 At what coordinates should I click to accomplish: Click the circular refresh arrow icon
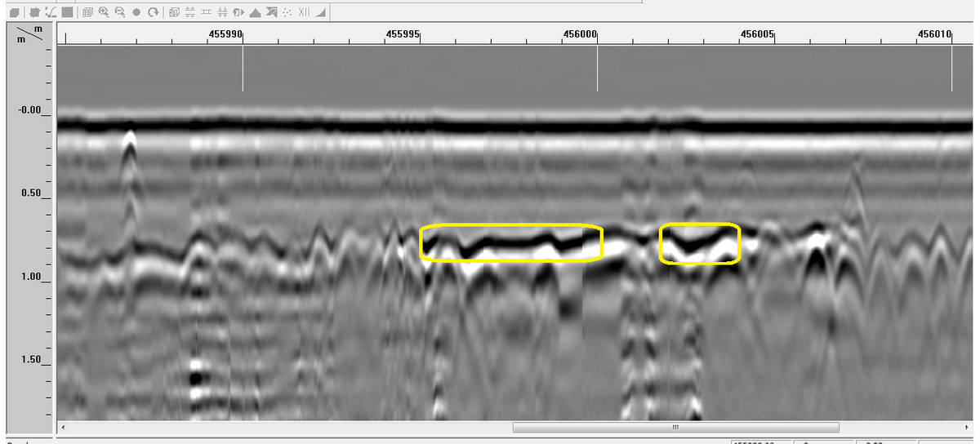tap(153, 13)
